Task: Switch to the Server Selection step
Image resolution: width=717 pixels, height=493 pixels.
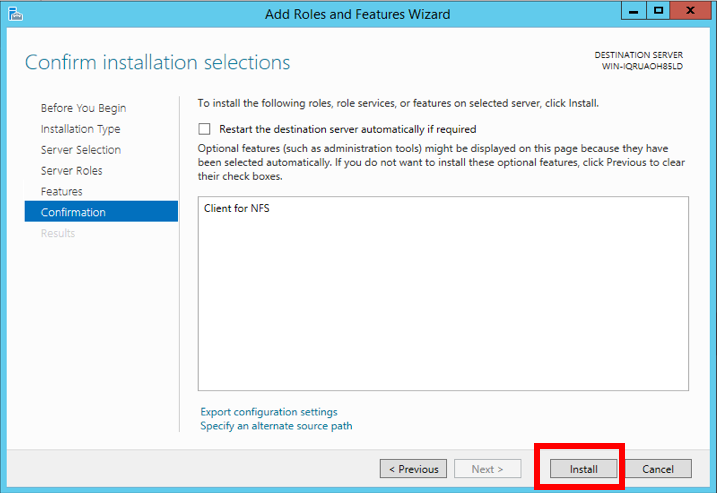Action: [81, 150]
